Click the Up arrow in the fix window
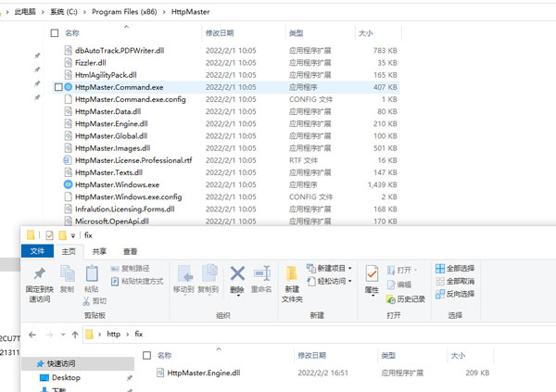 coord(75,335)
